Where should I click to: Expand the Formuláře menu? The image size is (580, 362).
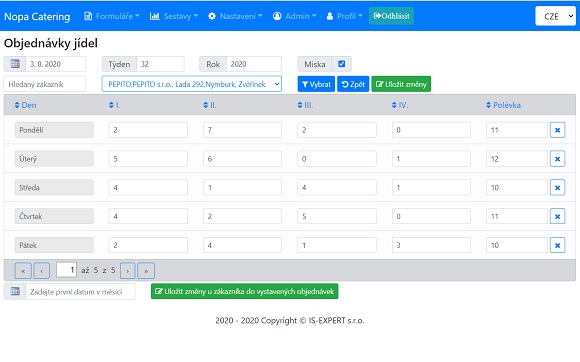tap(112, 16)
